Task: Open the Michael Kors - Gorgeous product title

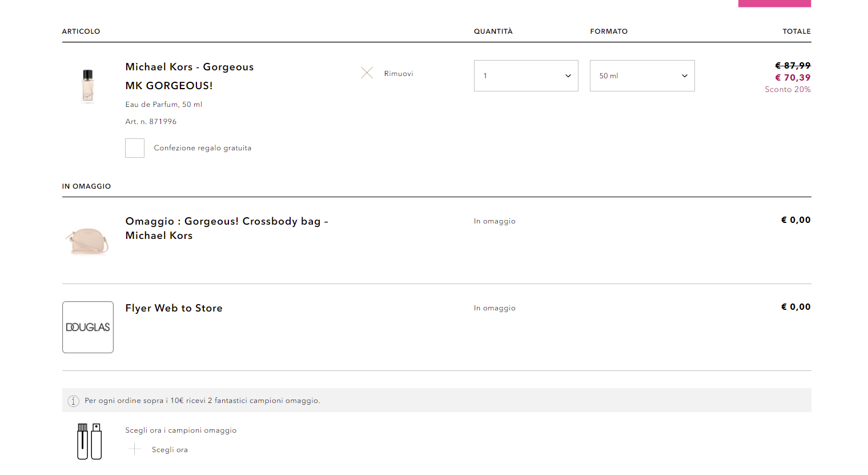Action: [190, 67]
